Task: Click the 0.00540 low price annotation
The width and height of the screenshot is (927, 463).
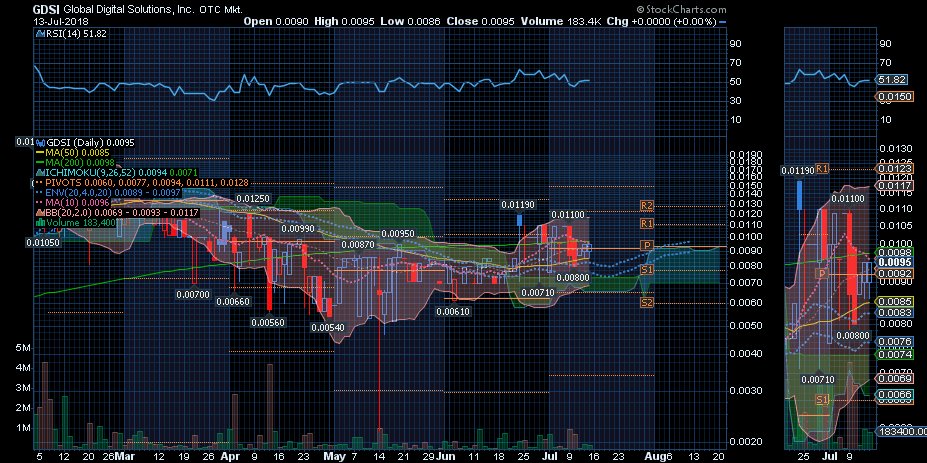Action: [329, 327]
